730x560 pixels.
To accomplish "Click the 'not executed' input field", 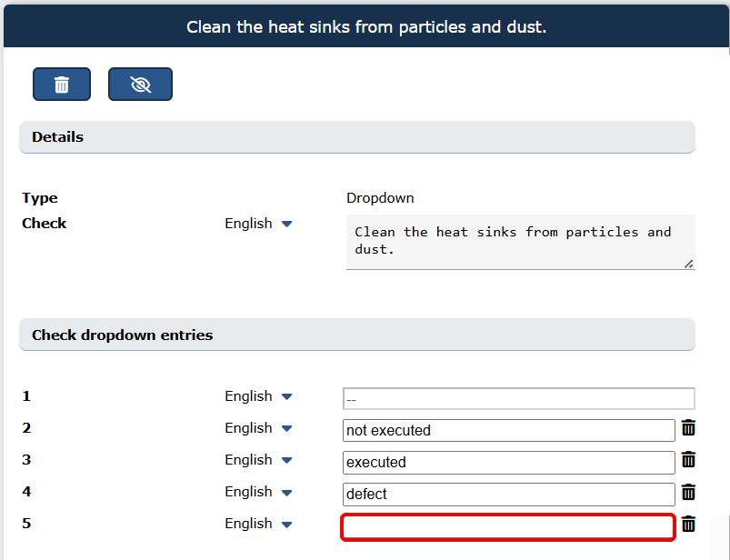I will (509, 430).
